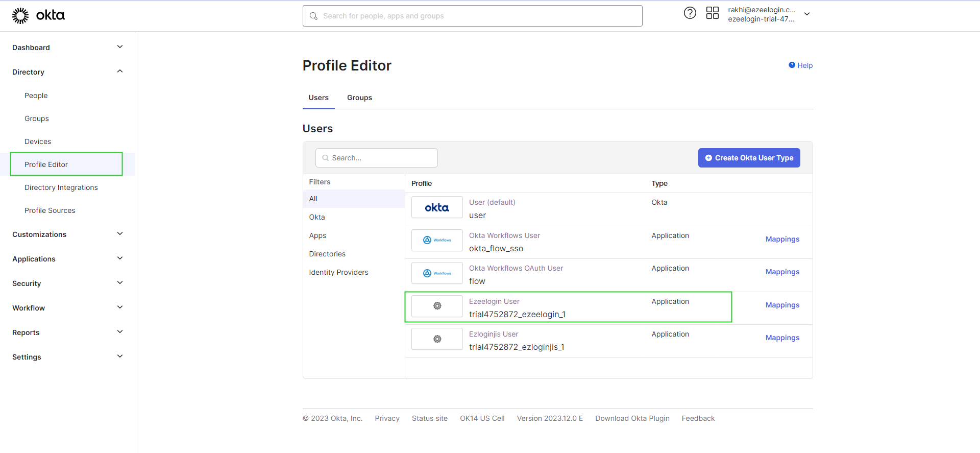Open the Okta Workflows OAuth User profile
This screenshot has width=980, height=453.
516,268
